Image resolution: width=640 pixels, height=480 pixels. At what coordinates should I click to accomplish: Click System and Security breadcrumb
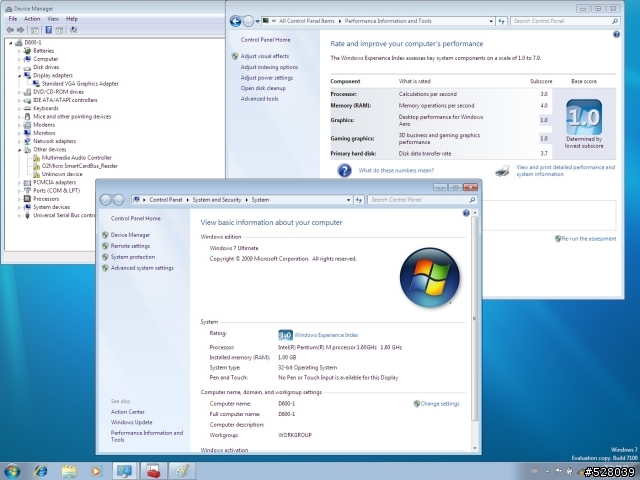coord(217,200)
